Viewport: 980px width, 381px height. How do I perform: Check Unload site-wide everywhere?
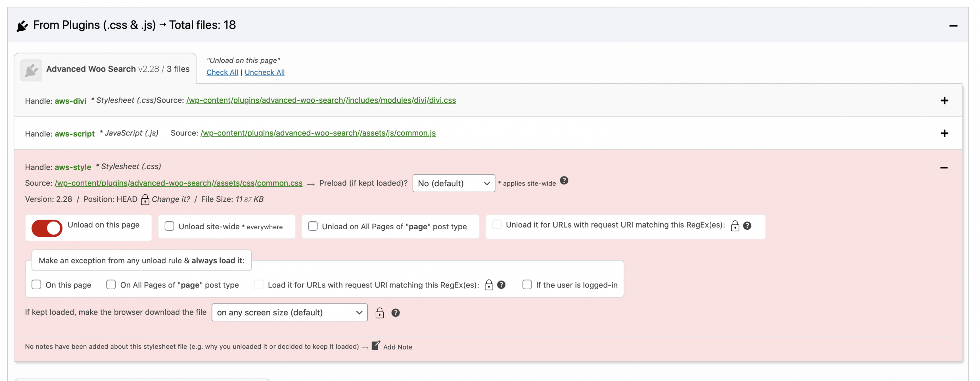coord(169,226)
